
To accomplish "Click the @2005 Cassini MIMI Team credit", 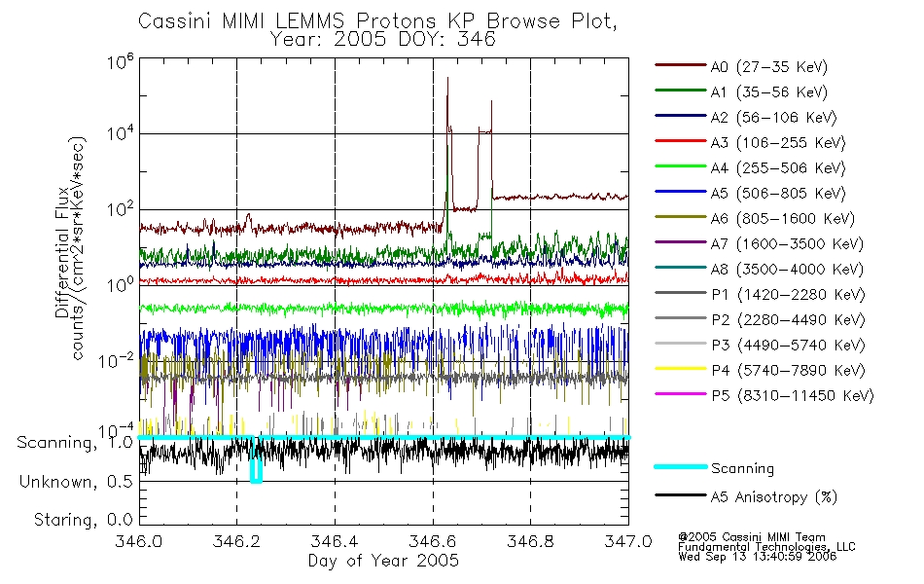I will [752, 537].
